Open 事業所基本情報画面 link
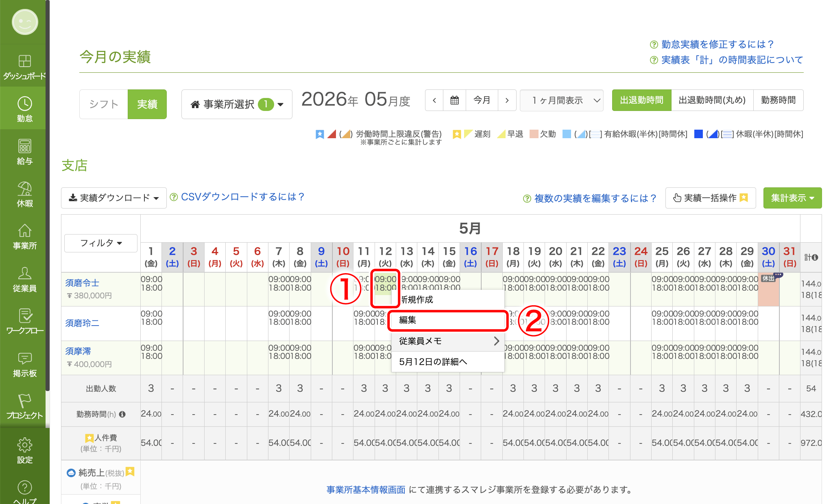 (366, 490)
